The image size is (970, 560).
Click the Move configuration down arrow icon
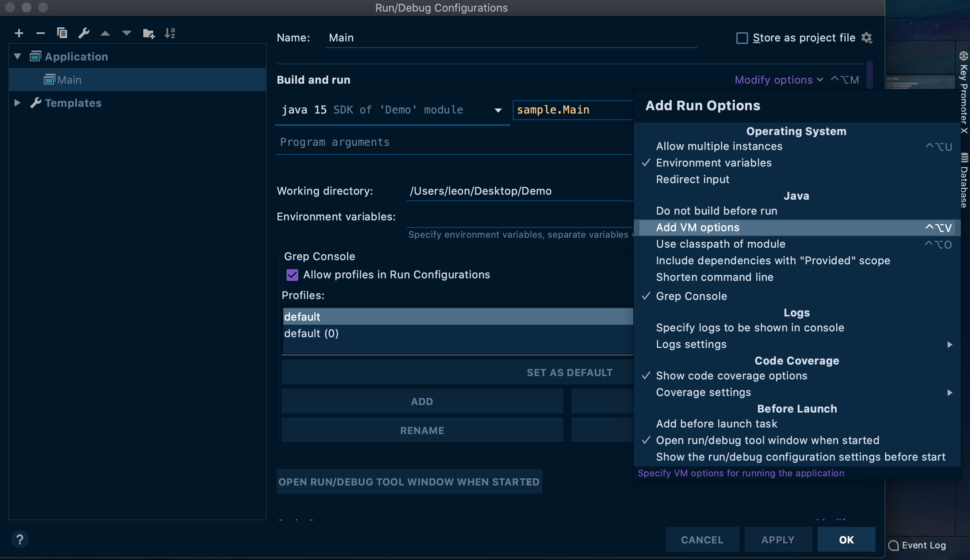click(127, 33)
